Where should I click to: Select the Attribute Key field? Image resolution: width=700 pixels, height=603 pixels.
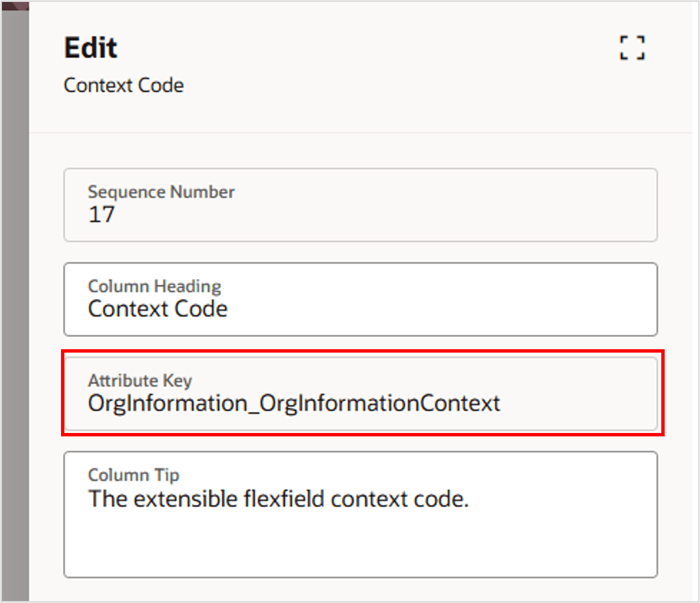point(360,393)
